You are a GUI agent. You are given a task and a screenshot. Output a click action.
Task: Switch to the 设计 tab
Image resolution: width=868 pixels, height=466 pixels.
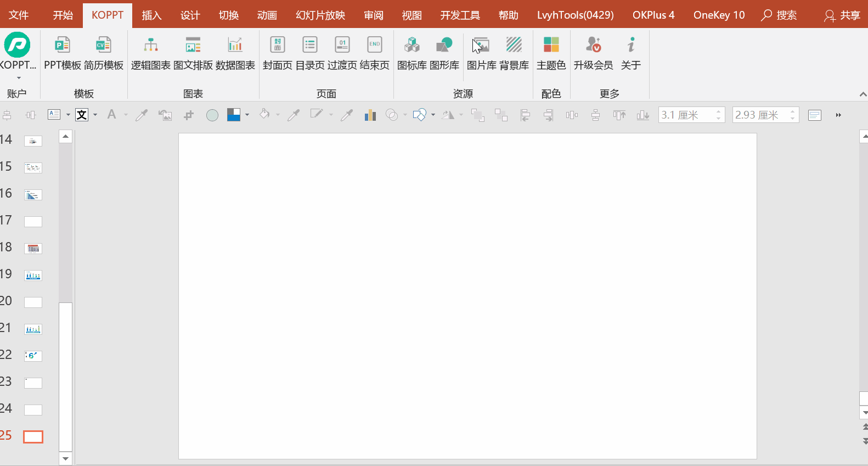point(190,15)
